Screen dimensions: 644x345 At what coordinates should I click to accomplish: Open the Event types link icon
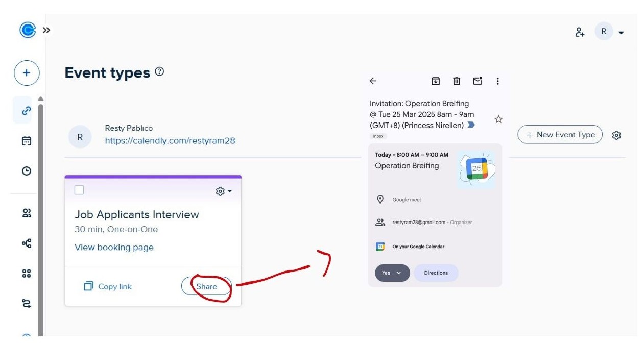(27, 110)
